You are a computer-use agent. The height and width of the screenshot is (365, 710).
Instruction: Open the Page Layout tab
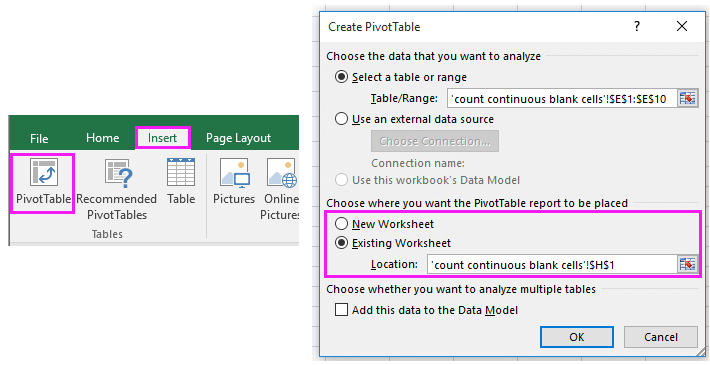point(238,138)
